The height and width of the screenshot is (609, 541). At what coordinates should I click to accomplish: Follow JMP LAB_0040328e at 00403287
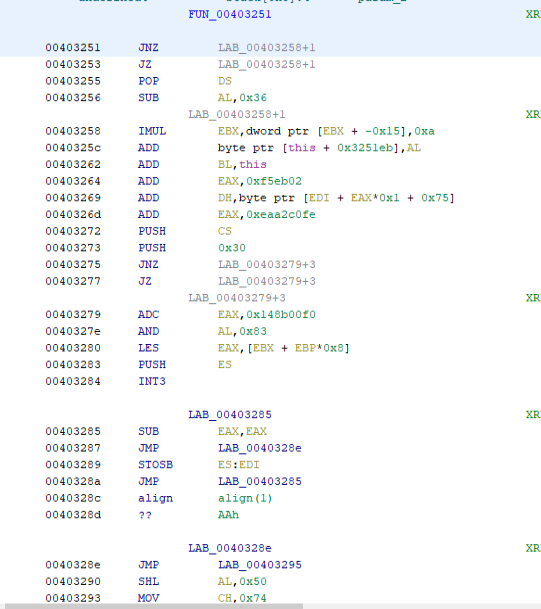click(259, 448)
